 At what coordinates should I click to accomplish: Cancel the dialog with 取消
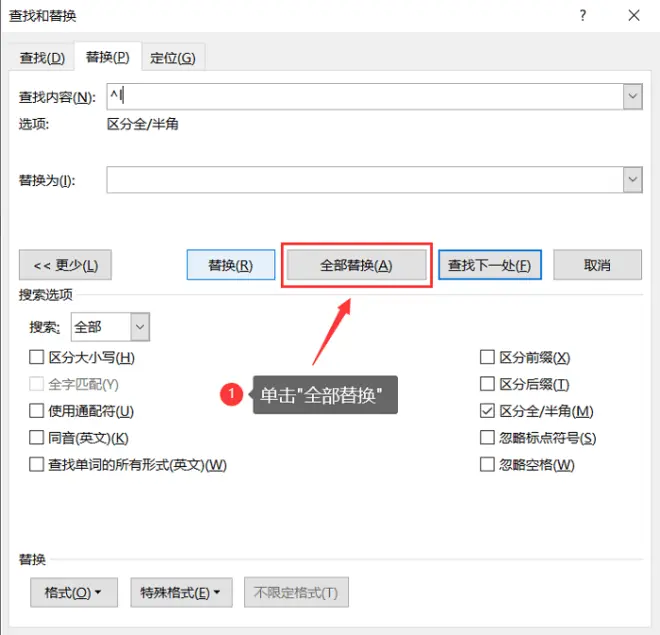click(x=597, y=265)
